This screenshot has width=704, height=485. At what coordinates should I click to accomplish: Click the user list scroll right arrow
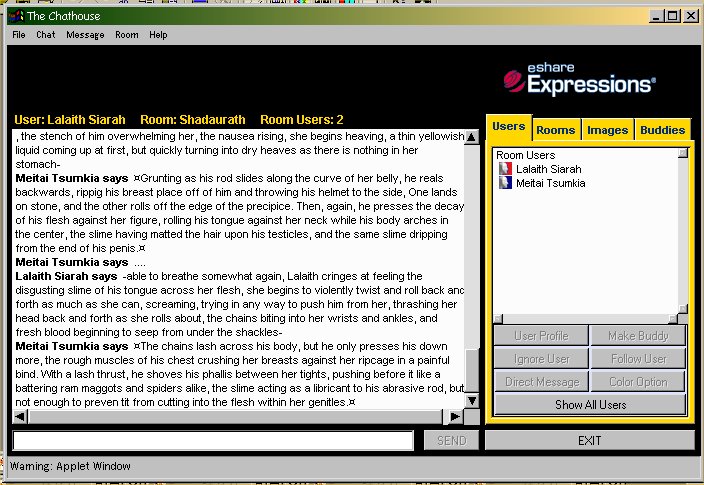(x=673, y=318)
